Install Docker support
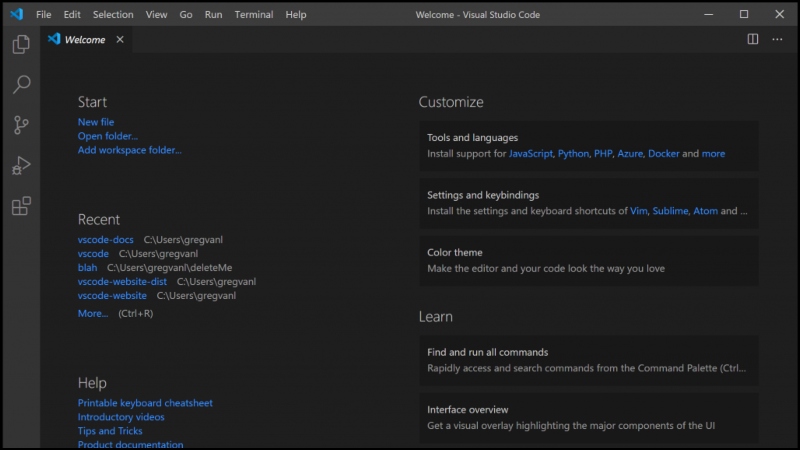 point(663,154)
